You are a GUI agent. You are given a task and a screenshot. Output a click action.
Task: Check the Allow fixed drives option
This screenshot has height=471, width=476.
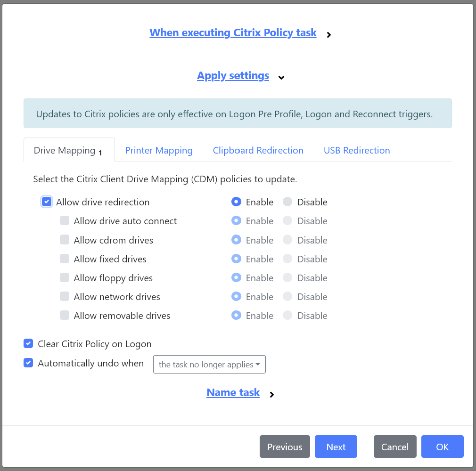click(x=65, y=259)
